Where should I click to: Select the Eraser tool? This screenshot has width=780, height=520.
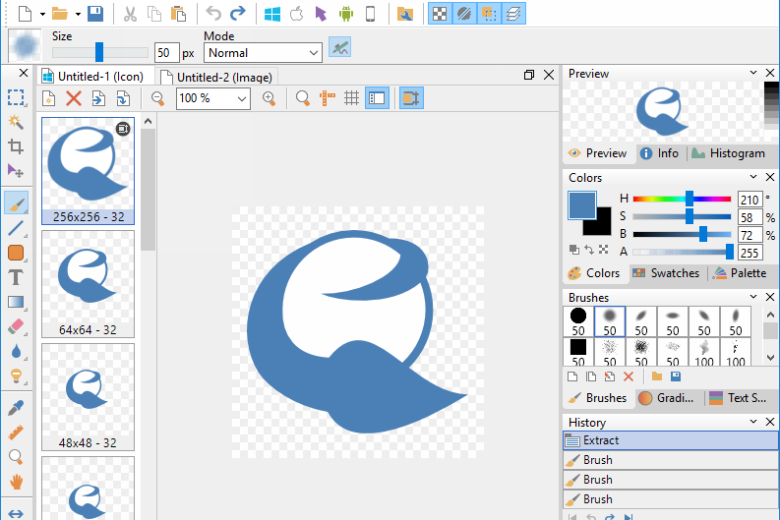tap(16, 327)
